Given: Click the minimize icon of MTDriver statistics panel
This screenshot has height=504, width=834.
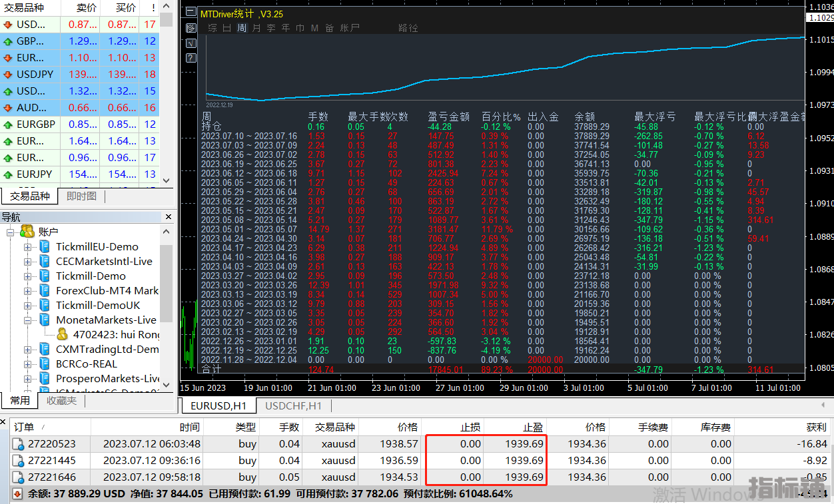Looking at the screenshot, I should tap(191, 13).
